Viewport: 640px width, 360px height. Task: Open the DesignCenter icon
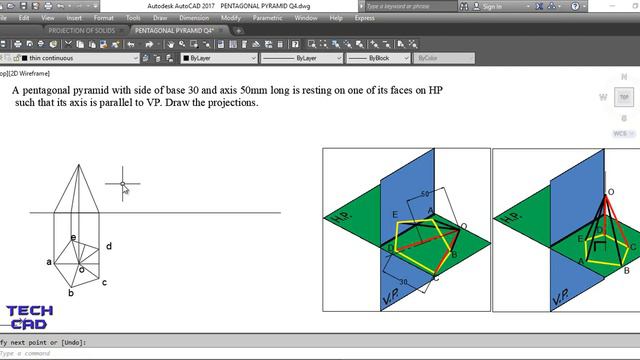[x=233, y=44]
